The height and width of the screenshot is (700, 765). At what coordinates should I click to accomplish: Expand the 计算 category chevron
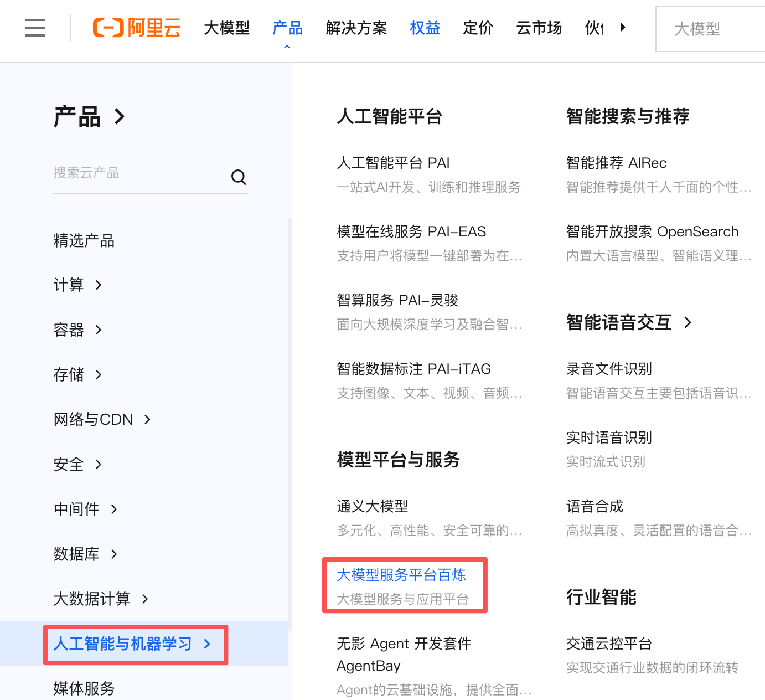99,285
